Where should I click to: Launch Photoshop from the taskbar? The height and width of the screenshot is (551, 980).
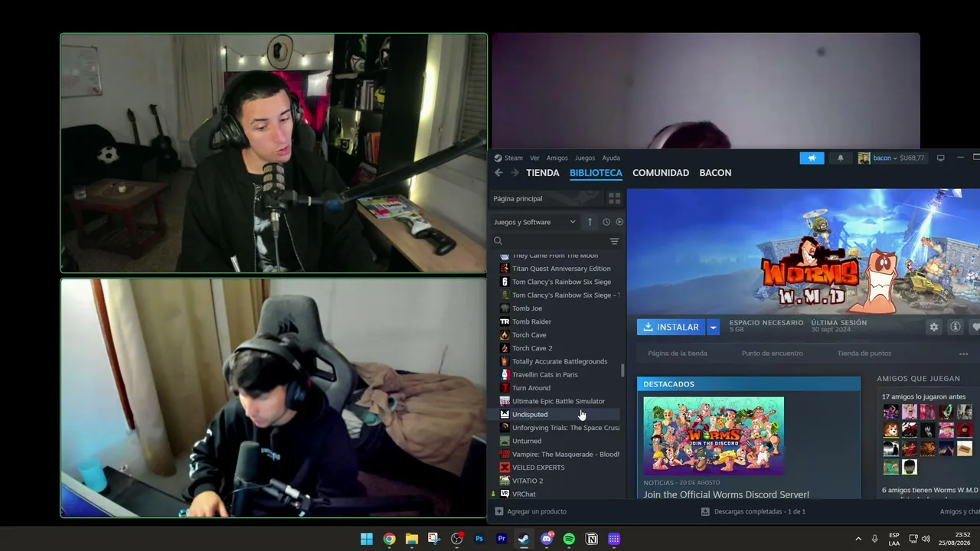[x=479, y=539]
